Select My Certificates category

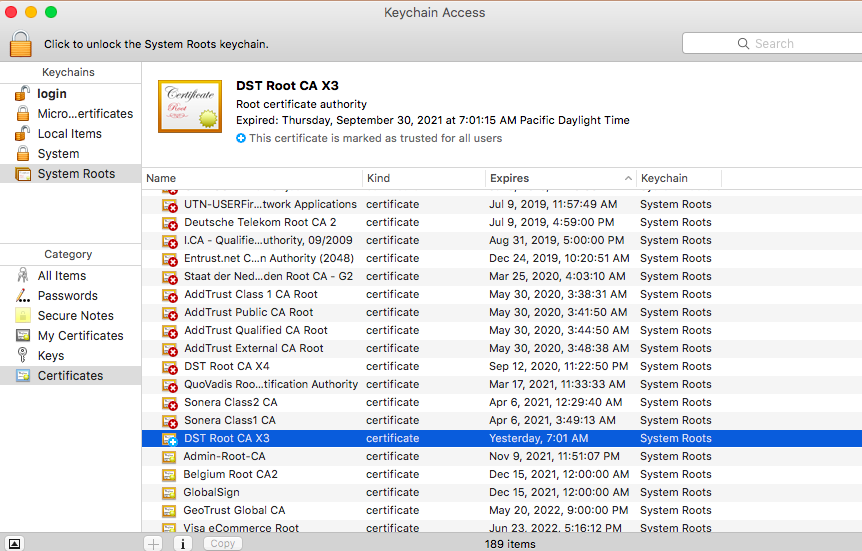(80, 336)
